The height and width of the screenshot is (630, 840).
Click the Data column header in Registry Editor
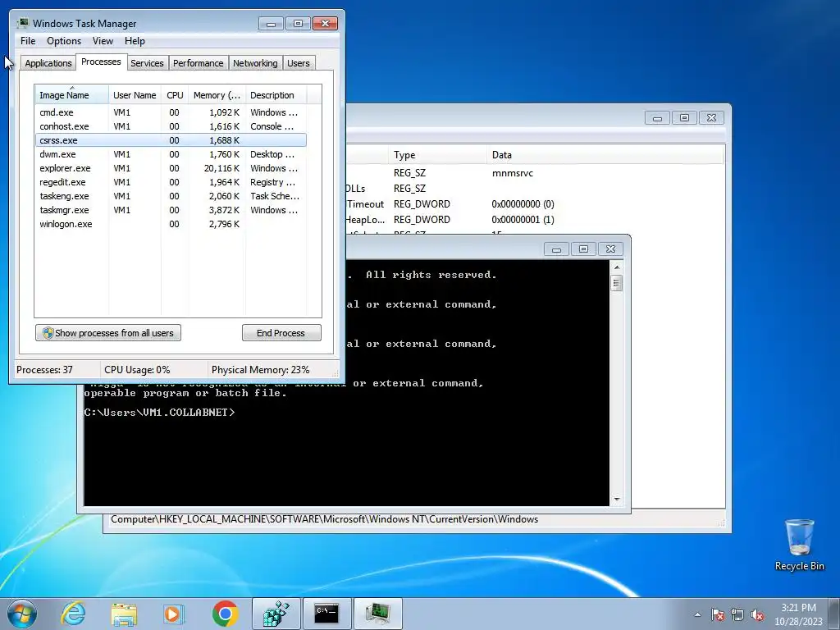[605, 155]
